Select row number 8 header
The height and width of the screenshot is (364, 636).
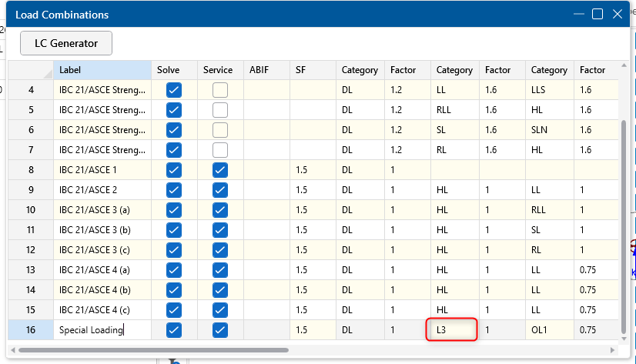31,169
